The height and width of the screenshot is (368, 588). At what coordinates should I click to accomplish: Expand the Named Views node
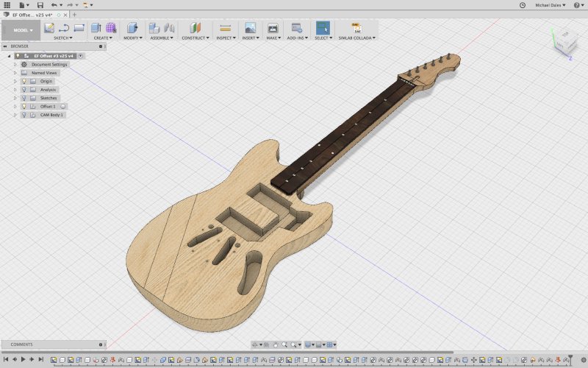click(15, 73)
